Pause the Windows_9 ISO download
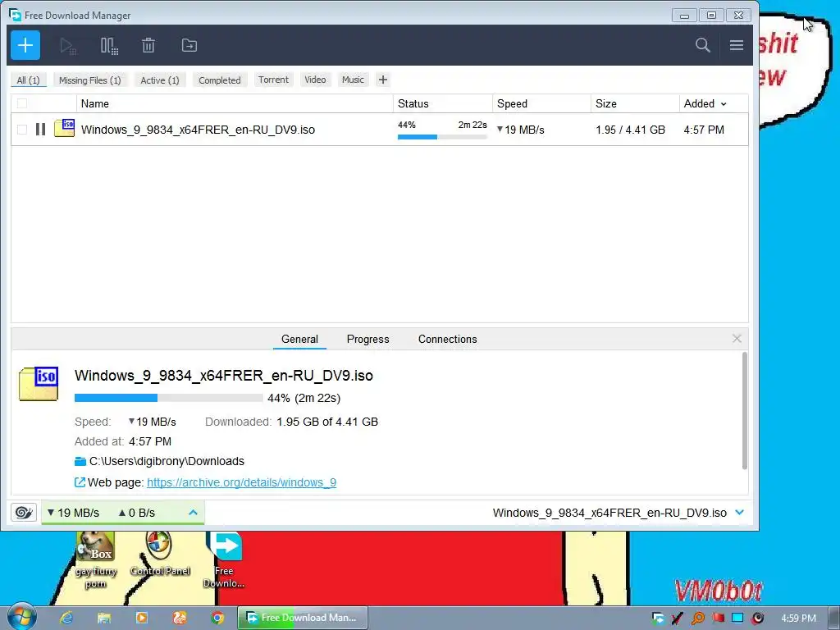This screenshot has height=630, width=840. pos(40,129)
